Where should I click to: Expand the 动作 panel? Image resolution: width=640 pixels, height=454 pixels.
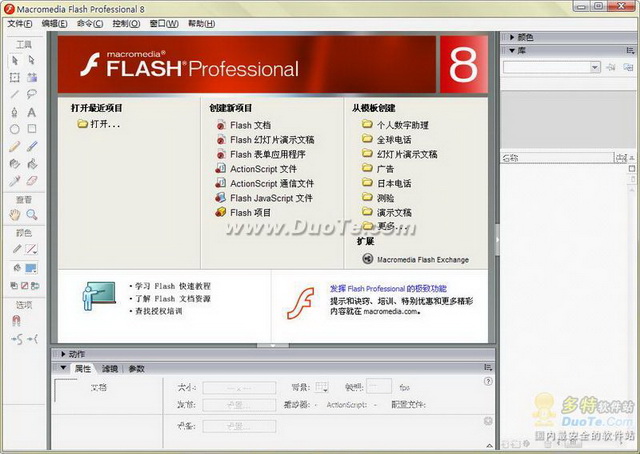[76, 353]
